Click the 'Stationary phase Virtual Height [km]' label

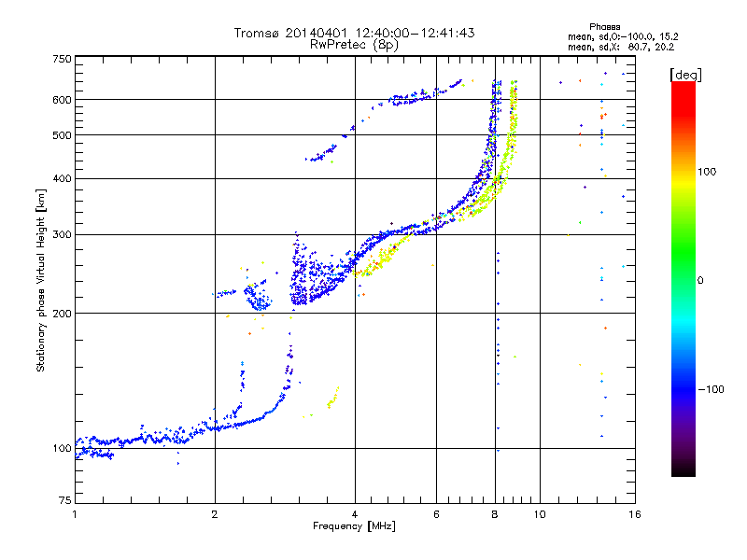click(41, 280)
